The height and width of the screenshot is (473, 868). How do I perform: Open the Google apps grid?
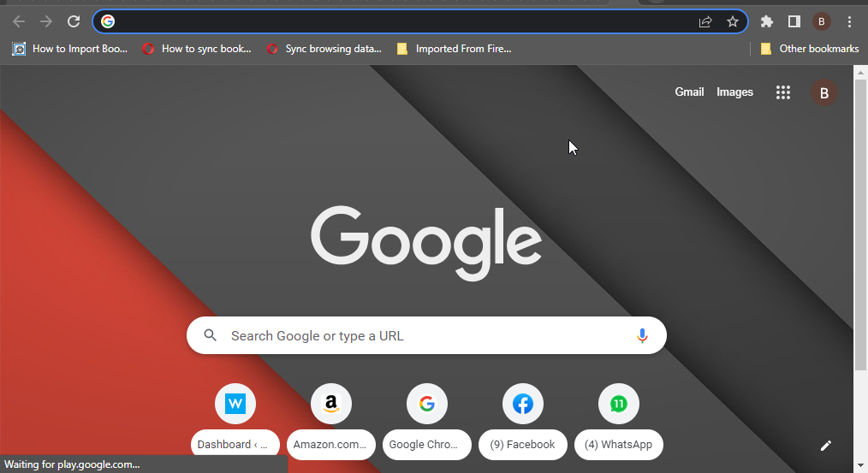pyautogui.click(x=782, y=92)
